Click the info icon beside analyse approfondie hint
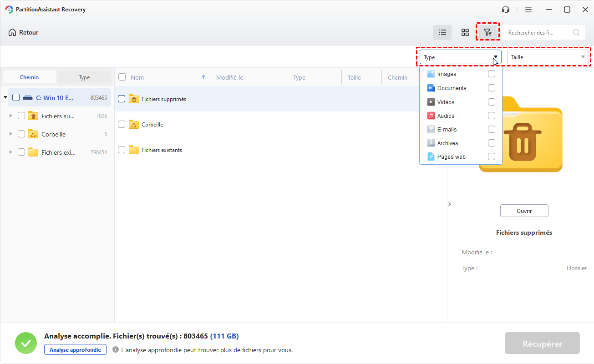 pos(116,350)
